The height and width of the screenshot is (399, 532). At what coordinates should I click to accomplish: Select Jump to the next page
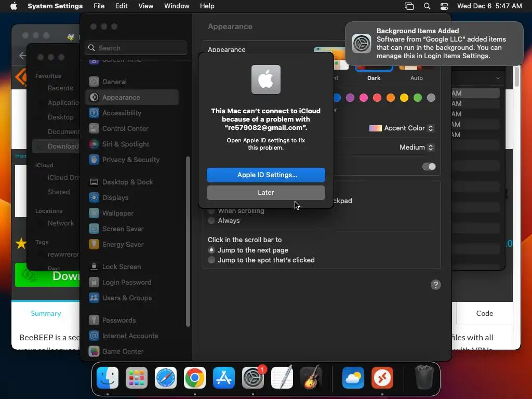pyautogui.click(x=211, y=250)
